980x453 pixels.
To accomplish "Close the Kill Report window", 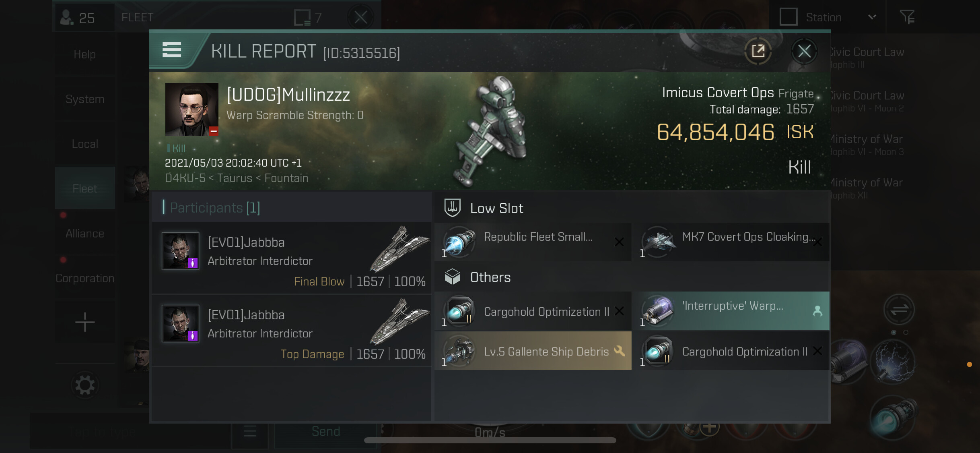I will [804, 51].
